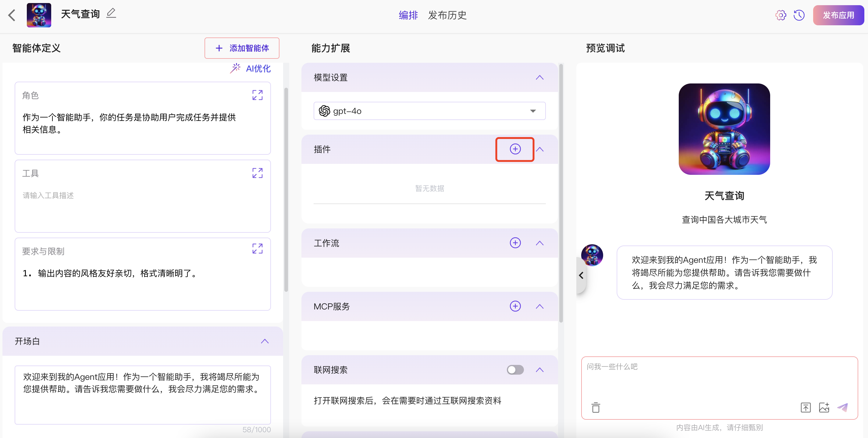Click the 能力扩展 heading

coord(331,48)
